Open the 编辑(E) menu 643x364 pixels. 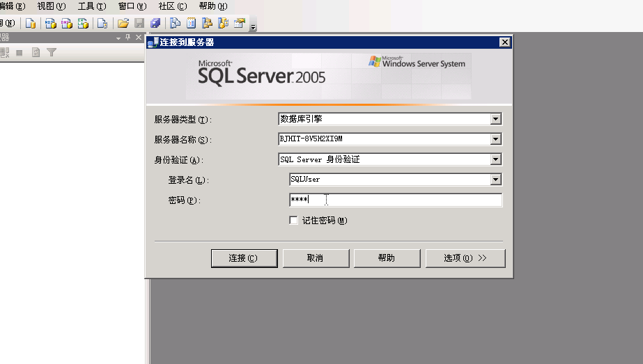(13, 6)
